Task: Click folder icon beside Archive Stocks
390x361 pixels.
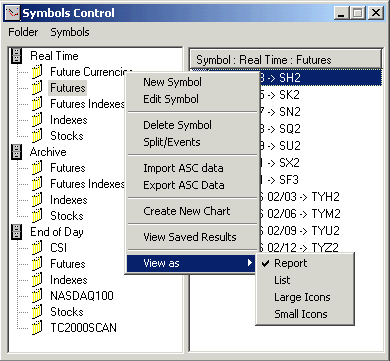Action: tap(37, 216)
